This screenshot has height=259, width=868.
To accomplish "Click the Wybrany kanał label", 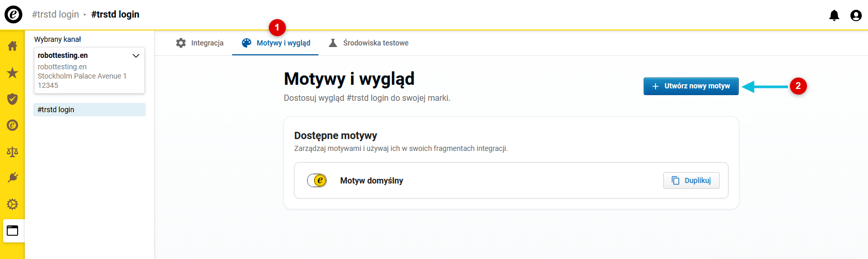I will (x=57, y=39).
